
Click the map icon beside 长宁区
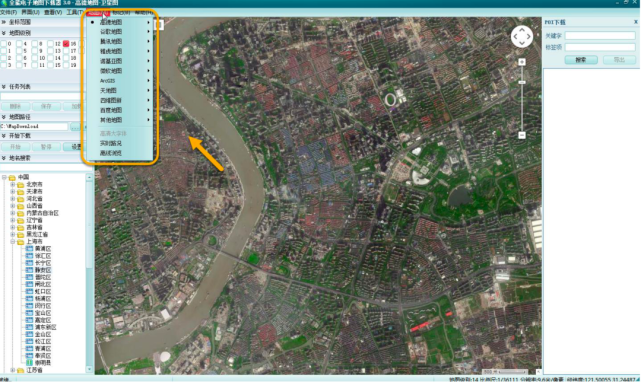click(x=29, y=263)
